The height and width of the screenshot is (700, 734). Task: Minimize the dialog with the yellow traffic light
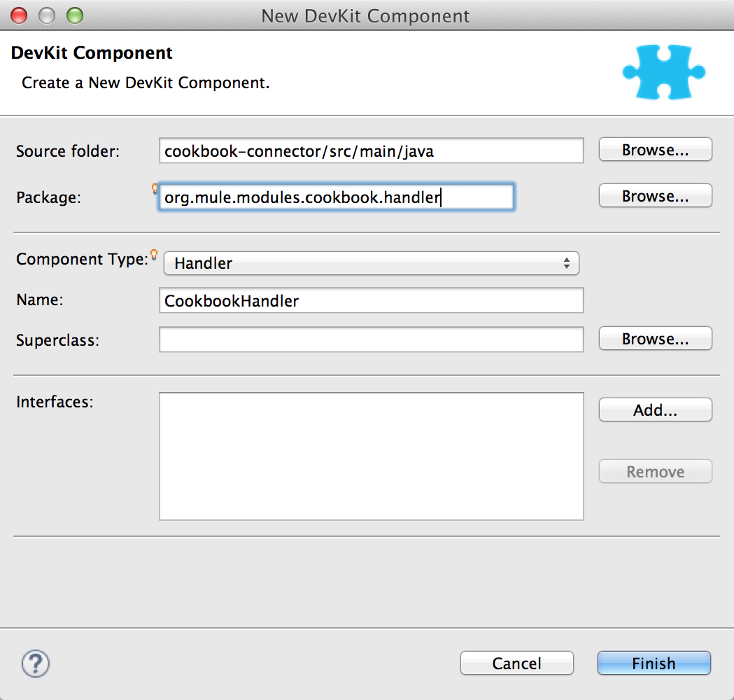(x=46, y=15)
